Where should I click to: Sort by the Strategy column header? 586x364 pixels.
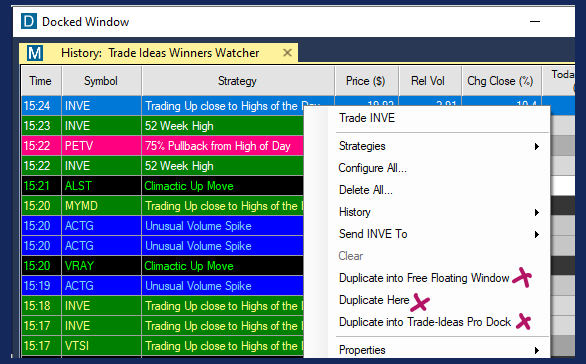[x=237, y=81]
